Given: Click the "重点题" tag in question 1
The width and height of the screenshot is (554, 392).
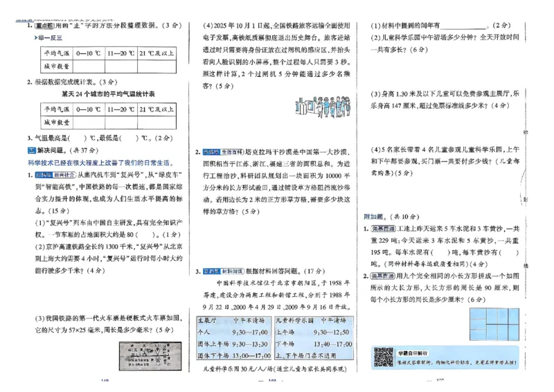Looking at the screenshot, I should coord(44,26).
